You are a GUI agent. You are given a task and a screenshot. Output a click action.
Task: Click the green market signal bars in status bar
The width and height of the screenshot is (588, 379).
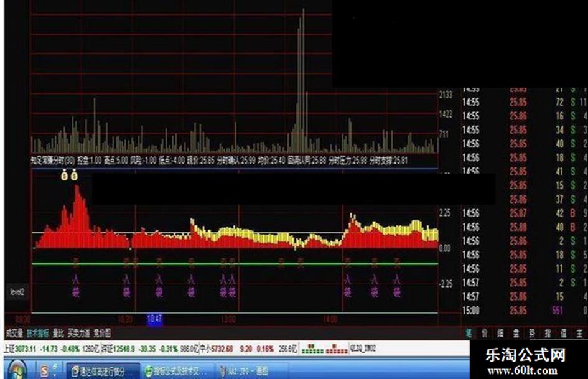pos(312,349)
